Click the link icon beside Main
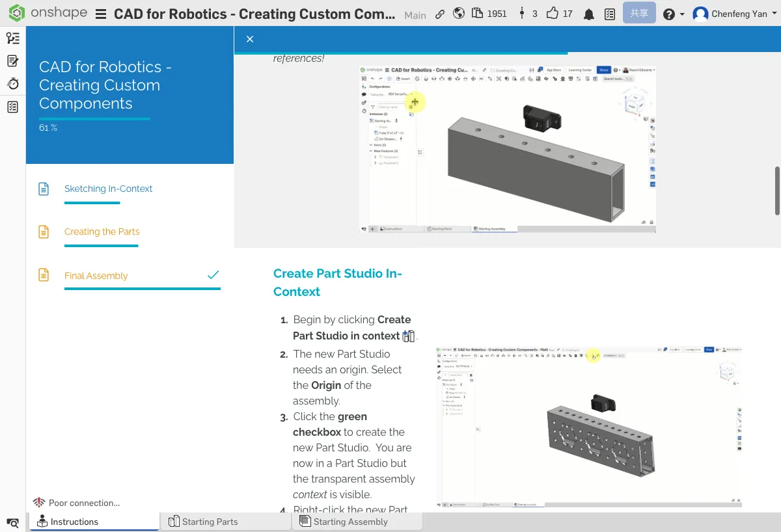Screen dimensions: 781x532 tap(441, 14)
